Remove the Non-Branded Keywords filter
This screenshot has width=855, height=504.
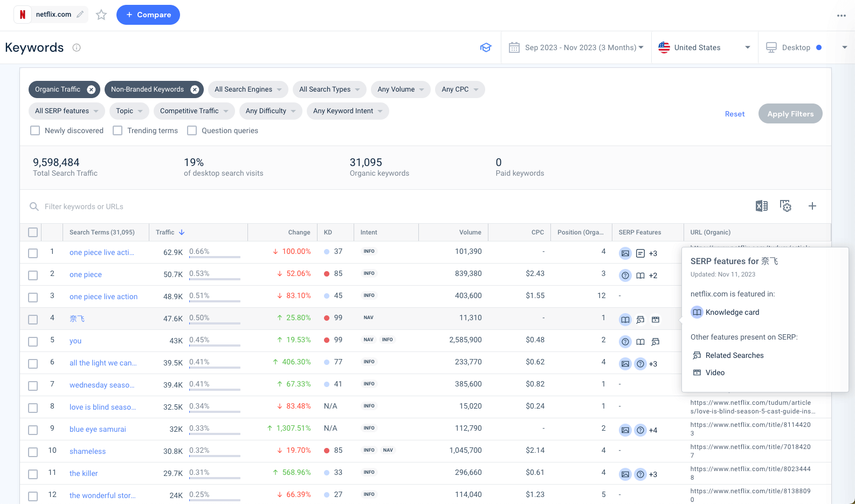pos(195,89)
